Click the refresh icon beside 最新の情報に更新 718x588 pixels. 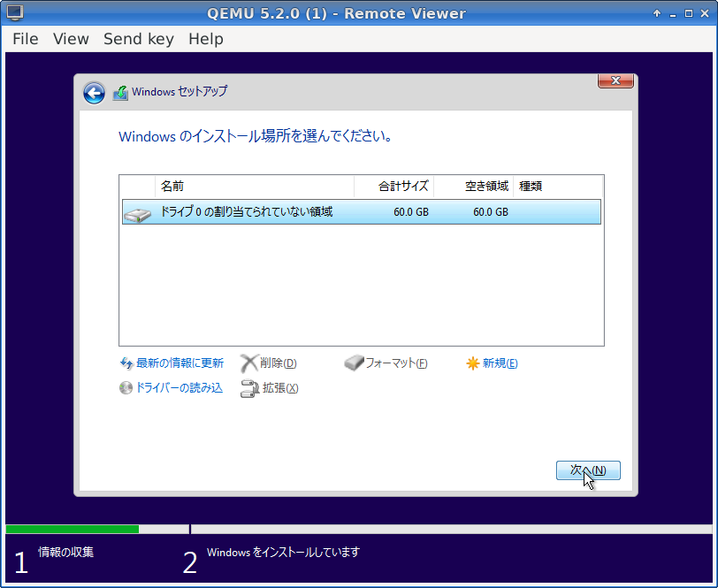[126, 363]
